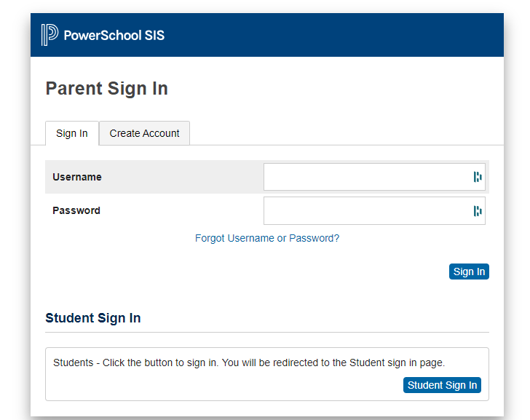
Task: Click the Password field label
Action: pos(76,210)
